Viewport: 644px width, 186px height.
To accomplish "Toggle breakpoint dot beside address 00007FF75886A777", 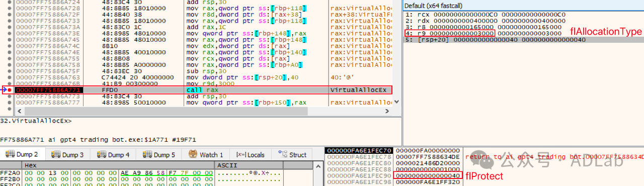I will click(10, 103).
